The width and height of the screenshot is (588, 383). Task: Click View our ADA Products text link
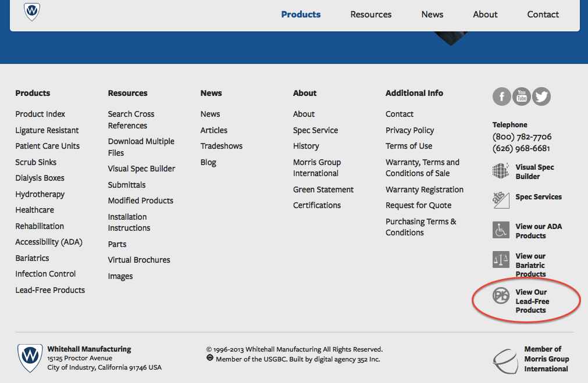coord(539,231)
